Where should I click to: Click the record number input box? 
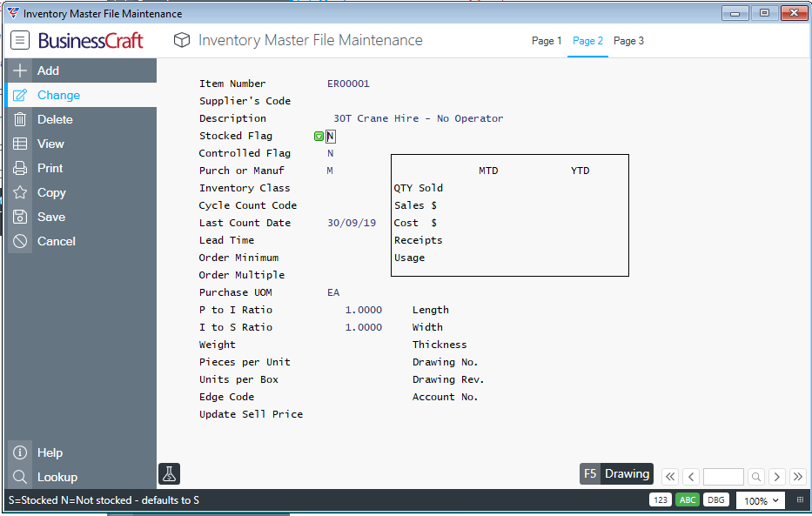[723, 477]
